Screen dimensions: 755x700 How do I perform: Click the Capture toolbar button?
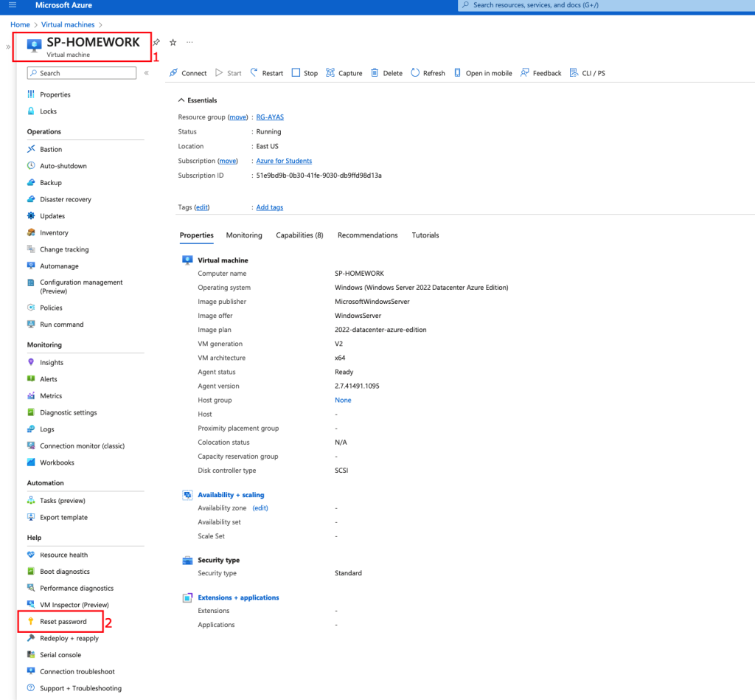[x=344, y=73]
